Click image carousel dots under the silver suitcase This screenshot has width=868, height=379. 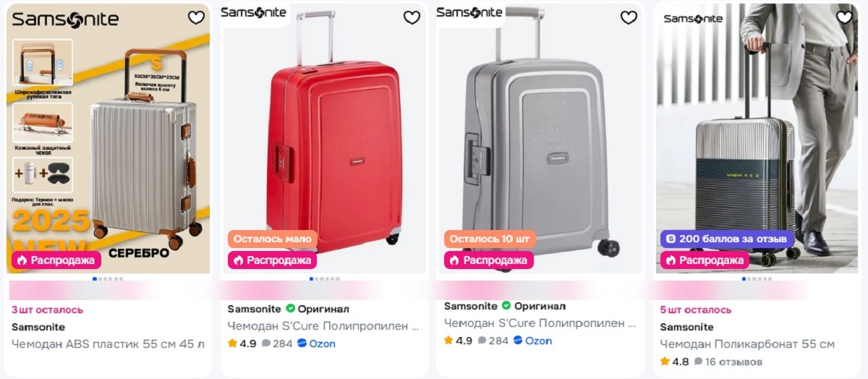point(108,278)
